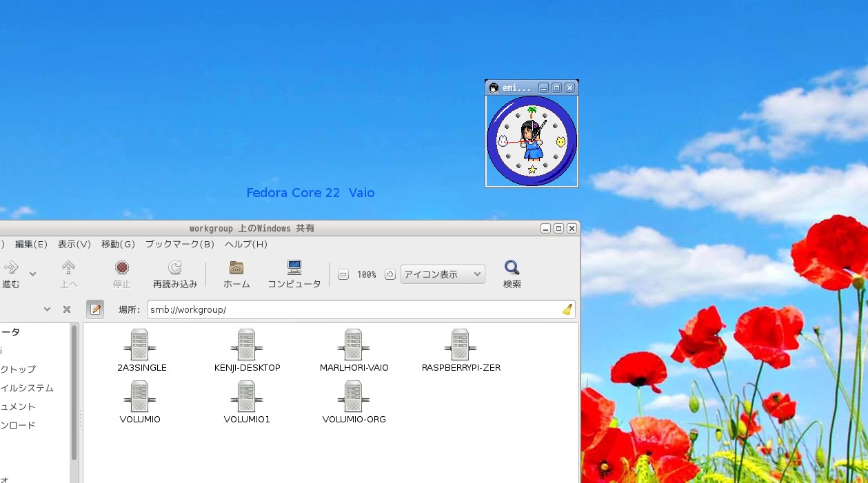
Task: Reload the folder with 再読み込み
Action: point(174,272)
